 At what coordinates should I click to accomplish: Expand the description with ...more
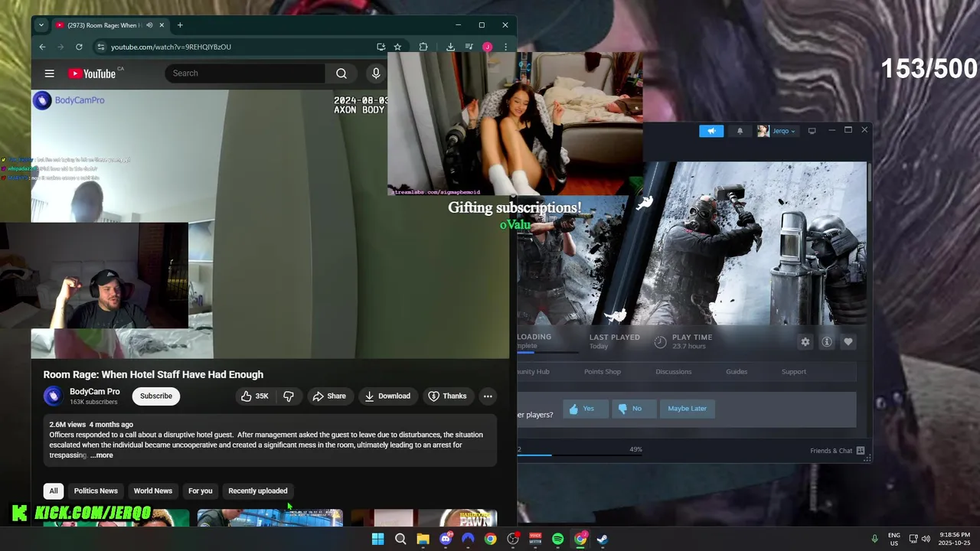point(102,455)
